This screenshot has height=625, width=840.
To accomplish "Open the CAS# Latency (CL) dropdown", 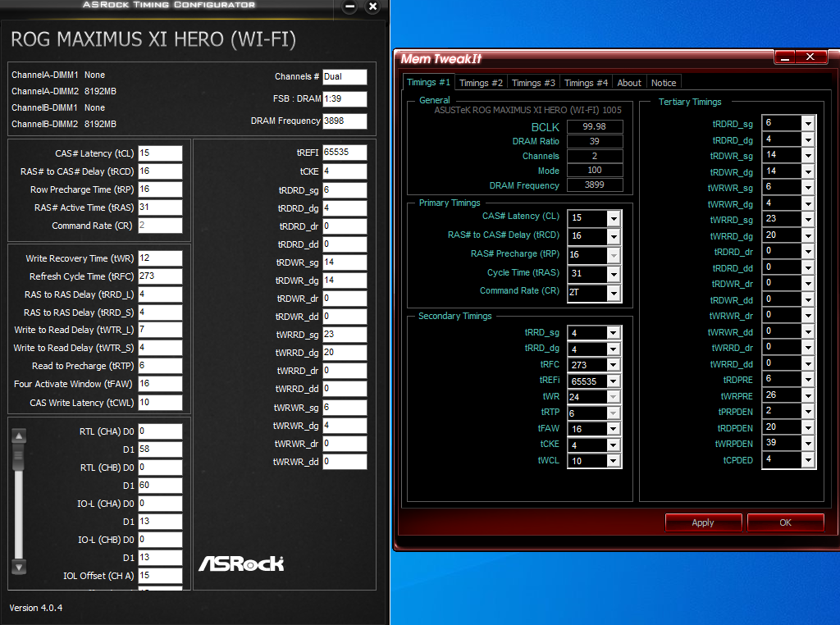I will [x=614, y=218].
